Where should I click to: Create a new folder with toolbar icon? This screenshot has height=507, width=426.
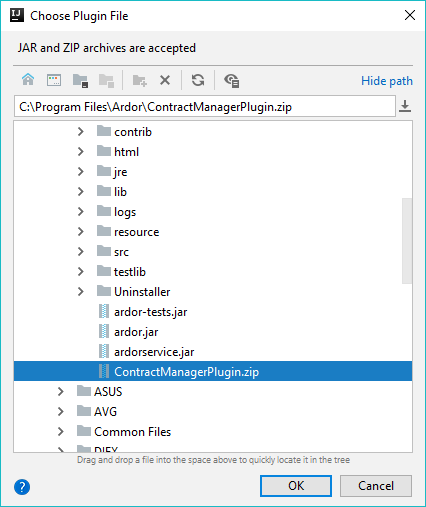coord(139,80)
